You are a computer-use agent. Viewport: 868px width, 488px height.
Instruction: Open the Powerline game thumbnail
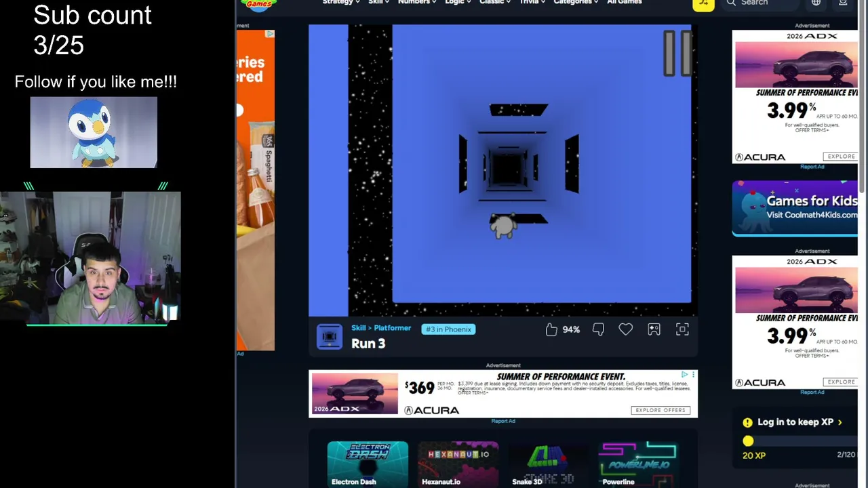[x=638, y=464]
